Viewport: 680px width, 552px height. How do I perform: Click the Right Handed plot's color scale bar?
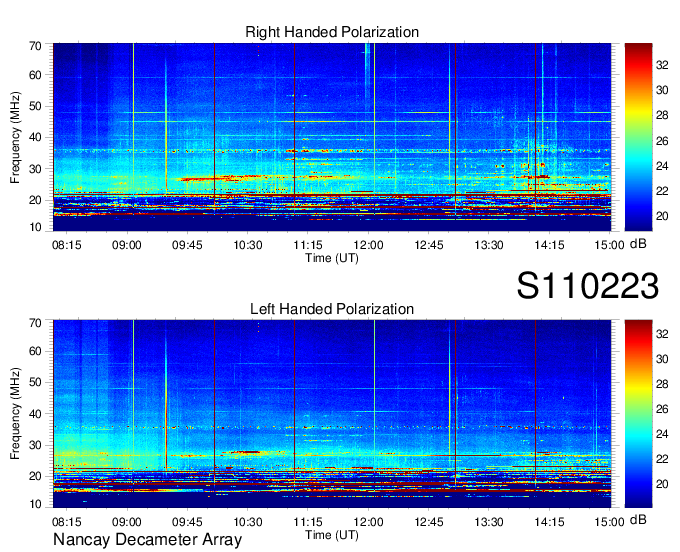pos(638,137)
